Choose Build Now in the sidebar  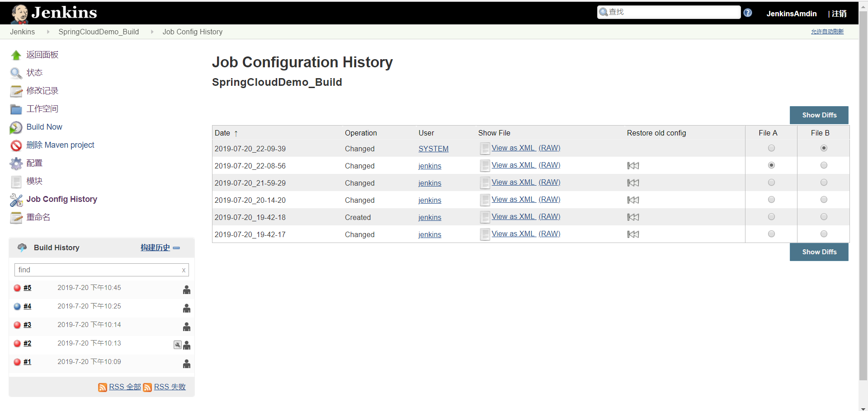coord(44,127)
